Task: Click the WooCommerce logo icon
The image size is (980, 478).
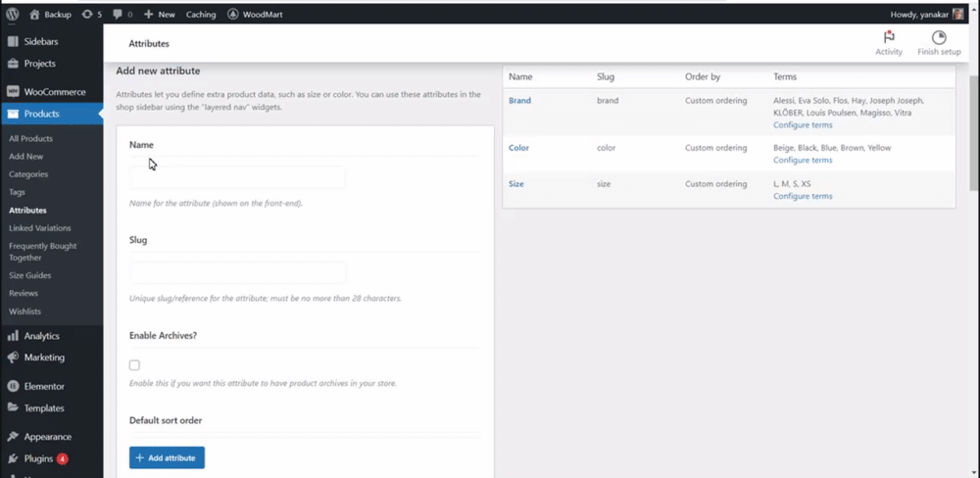Action: [x=13, y=91]
